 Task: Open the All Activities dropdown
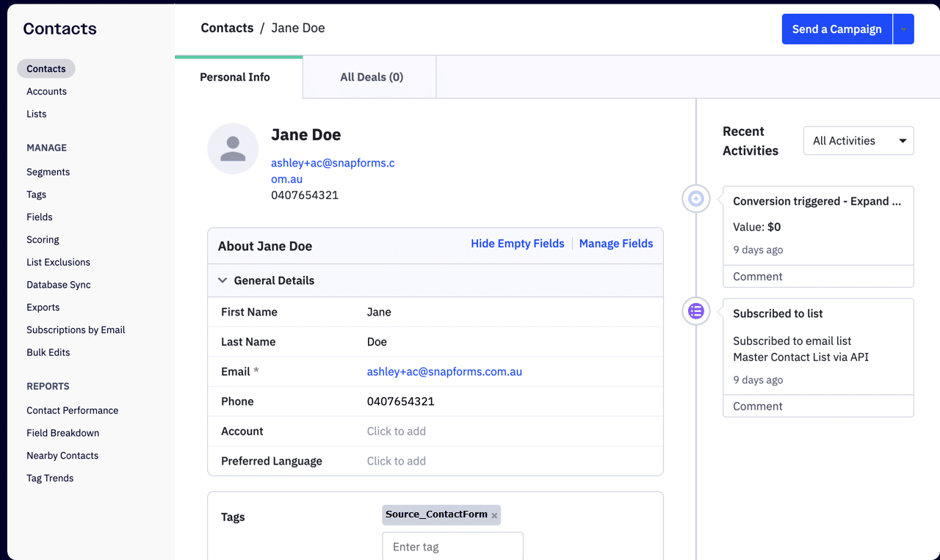click(x=858, y=140)
